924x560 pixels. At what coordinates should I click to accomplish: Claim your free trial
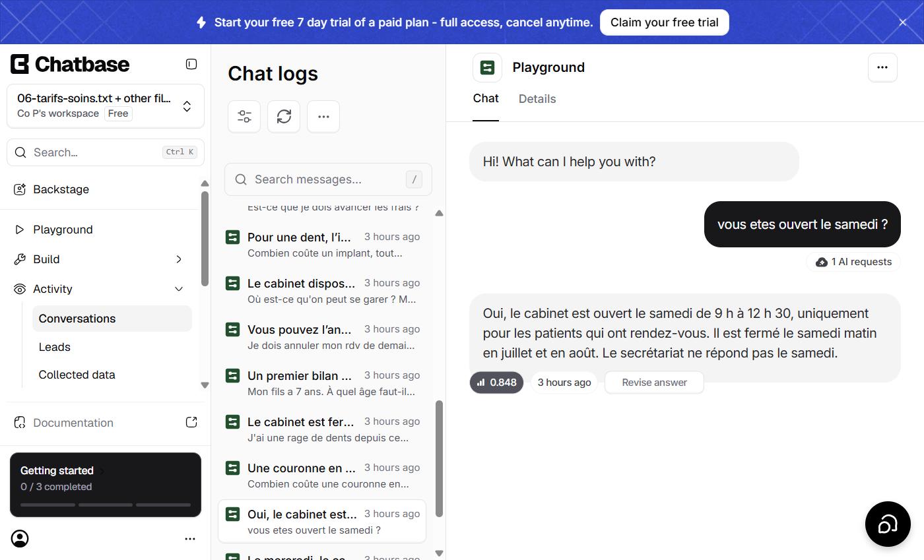(664, 22)
